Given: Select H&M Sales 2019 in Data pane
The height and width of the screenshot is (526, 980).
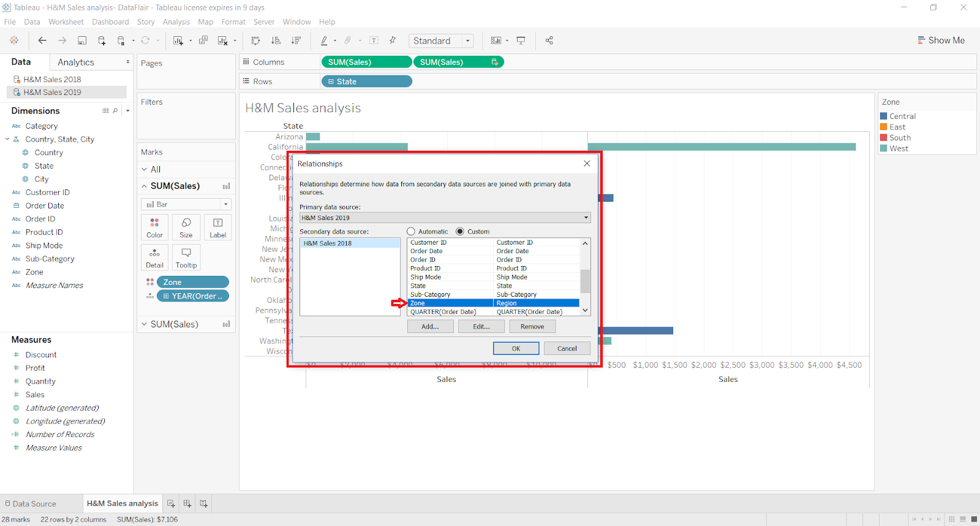Looking at the screenshot, I should [66, 93].
